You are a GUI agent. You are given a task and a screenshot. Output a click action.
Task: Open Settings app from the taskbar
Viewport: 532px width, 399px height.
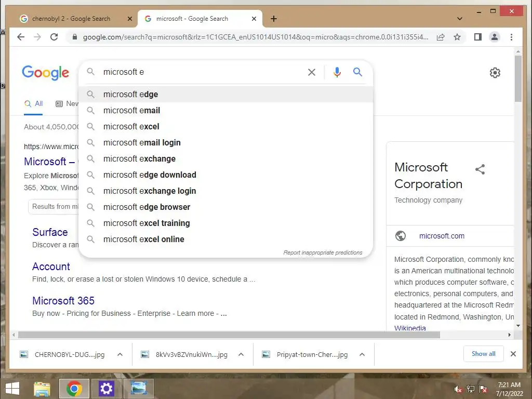[106, 389]
